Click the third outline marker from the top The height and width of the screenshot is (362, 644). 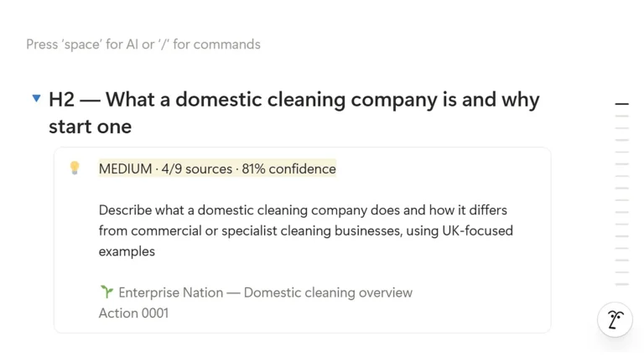pos(622,128)
